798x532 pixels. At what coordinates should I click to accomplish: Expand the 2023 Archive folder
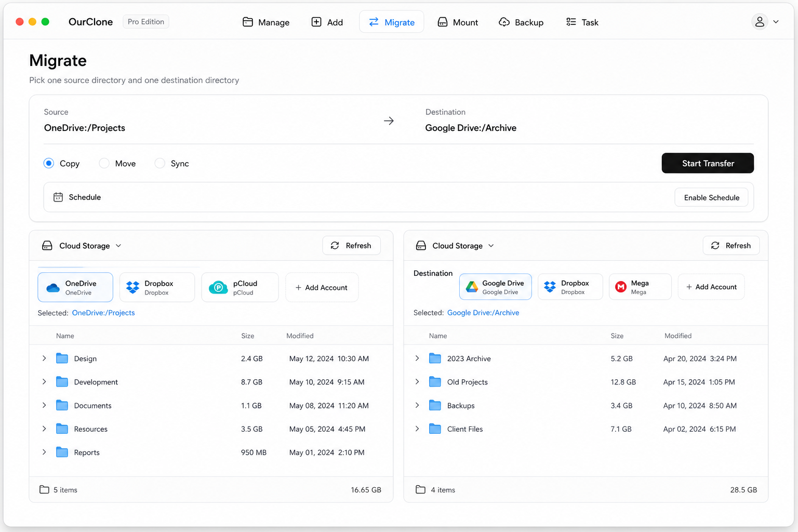tap(417, 358)
